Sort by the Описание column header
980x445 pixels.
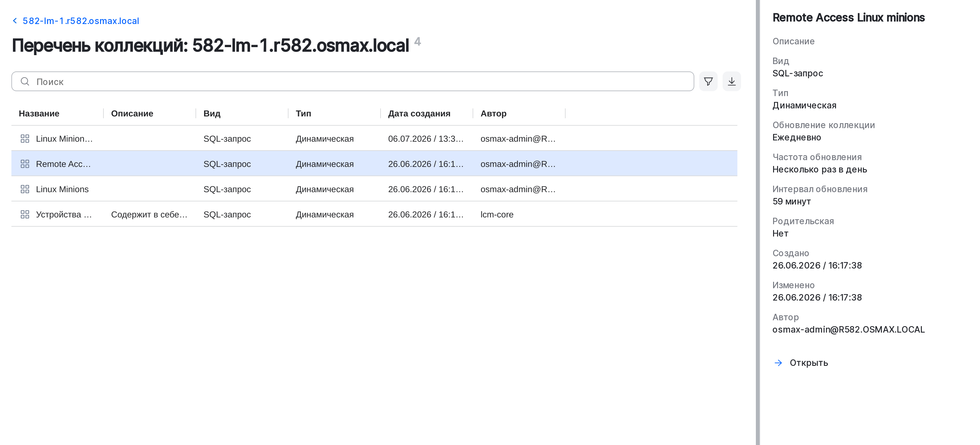[132, 113]
